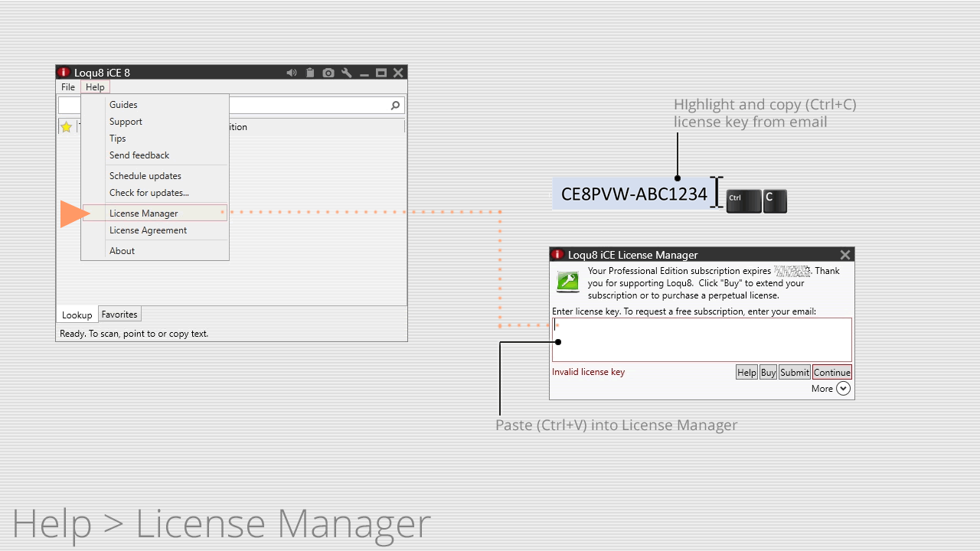980x551 pixels.
Task: Click the green License Manager icon
Action: pyautogui.click(x=567, y=282)
